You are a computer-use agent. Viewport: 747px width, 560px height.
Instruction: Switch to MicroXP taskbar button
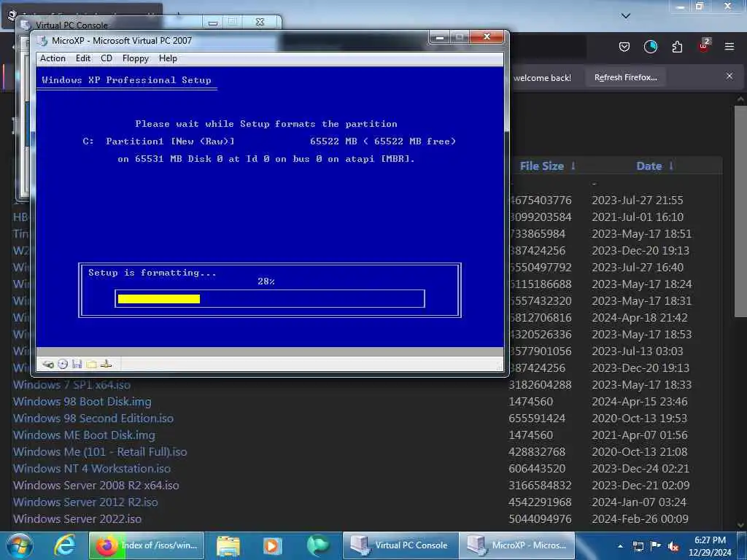point(517,545)
